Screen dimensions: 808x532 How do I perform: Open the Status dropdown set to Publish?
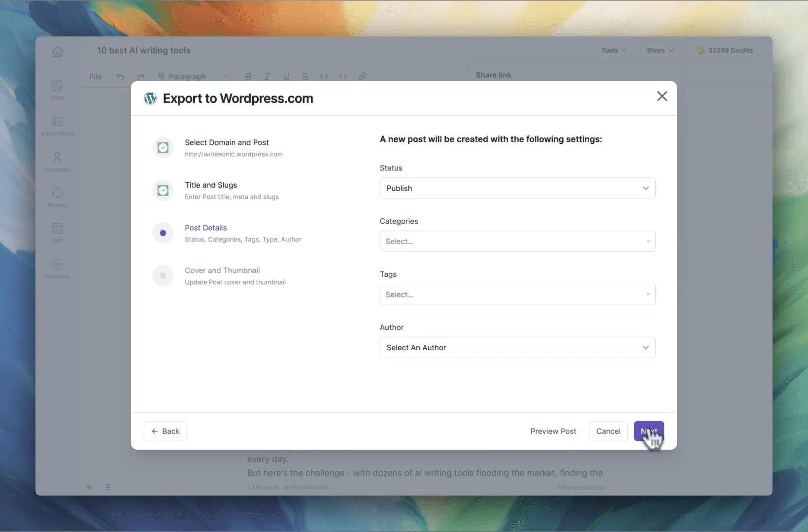(517, 188)
